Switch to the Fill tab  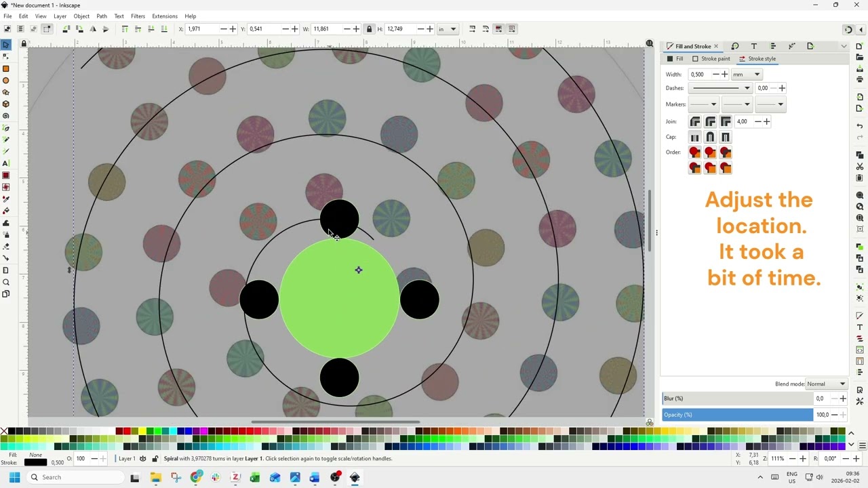(675, 59)
